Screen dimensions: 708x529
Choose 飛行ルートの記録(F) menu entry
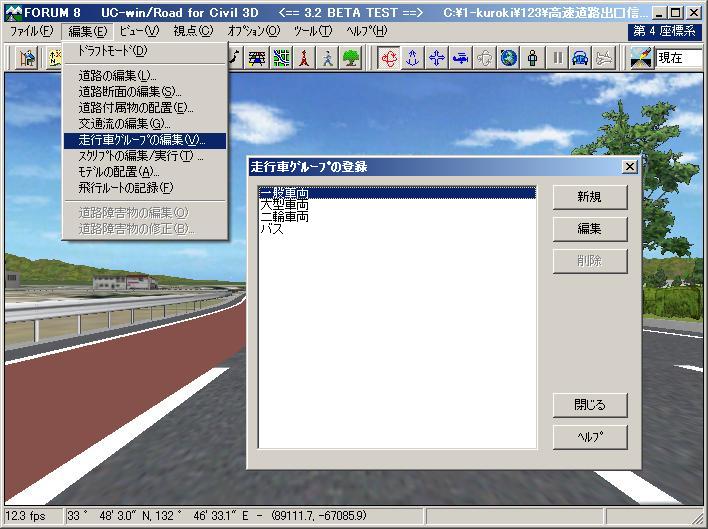click(144, 188)
